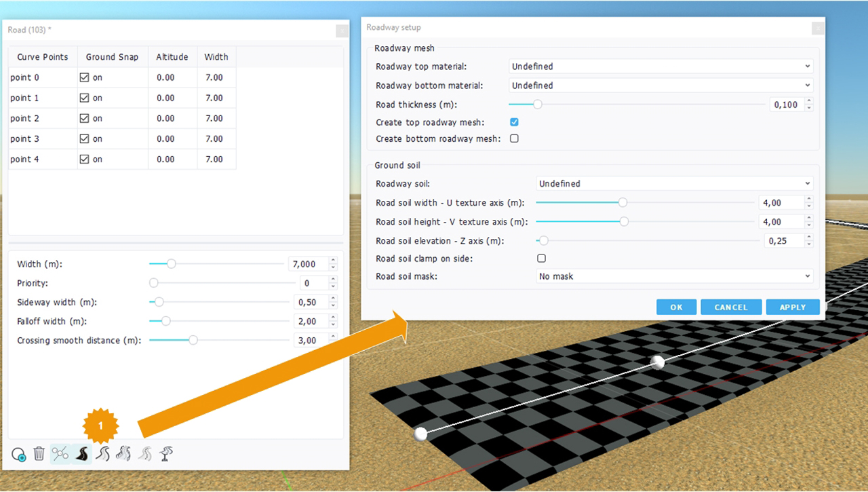
Task: Uncheck Create top roadway mesh
Action: 514,122
